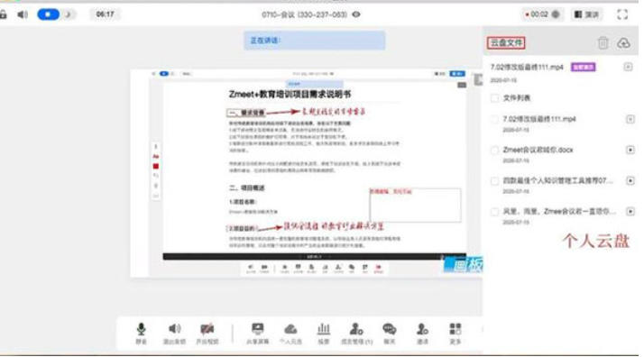Click play icon on 7.02 mp4 list row
Screen dimensions: 644x357
(630, 119)
